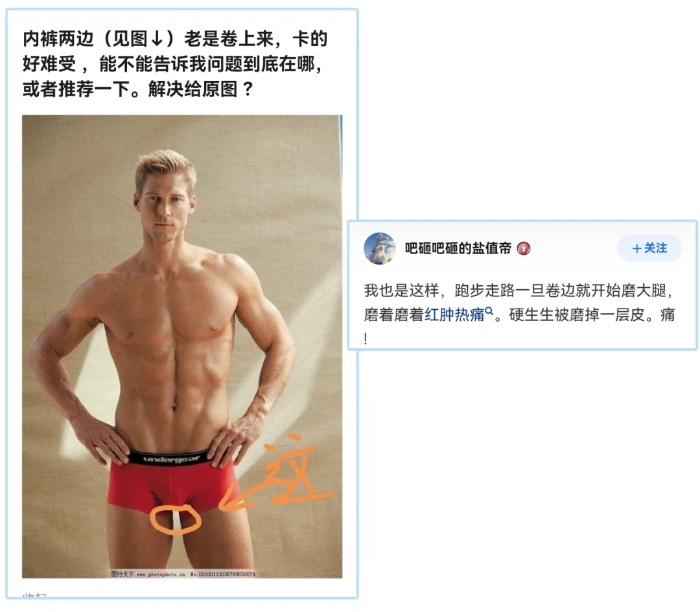The width and height of the screenshot is (700, 612).
Task: Click the undergear waistband logo
Action: (x=172, y=458)
